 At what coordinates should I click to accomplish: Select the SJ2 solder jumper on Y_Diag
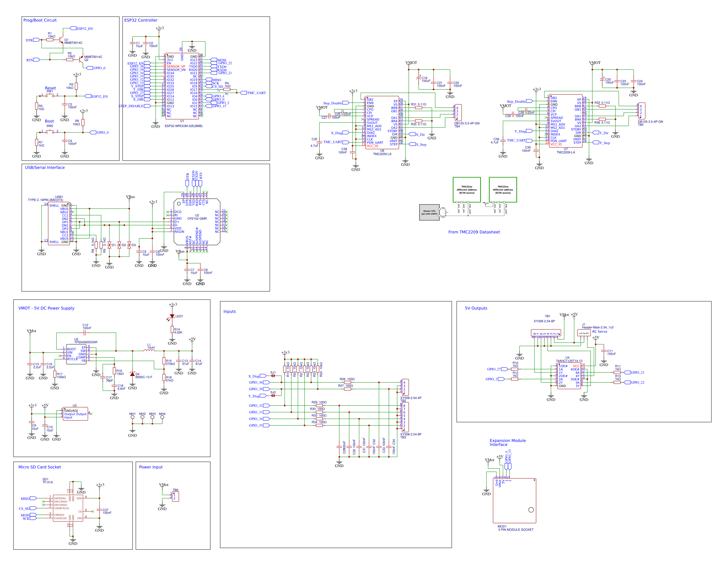coord(273,396)
